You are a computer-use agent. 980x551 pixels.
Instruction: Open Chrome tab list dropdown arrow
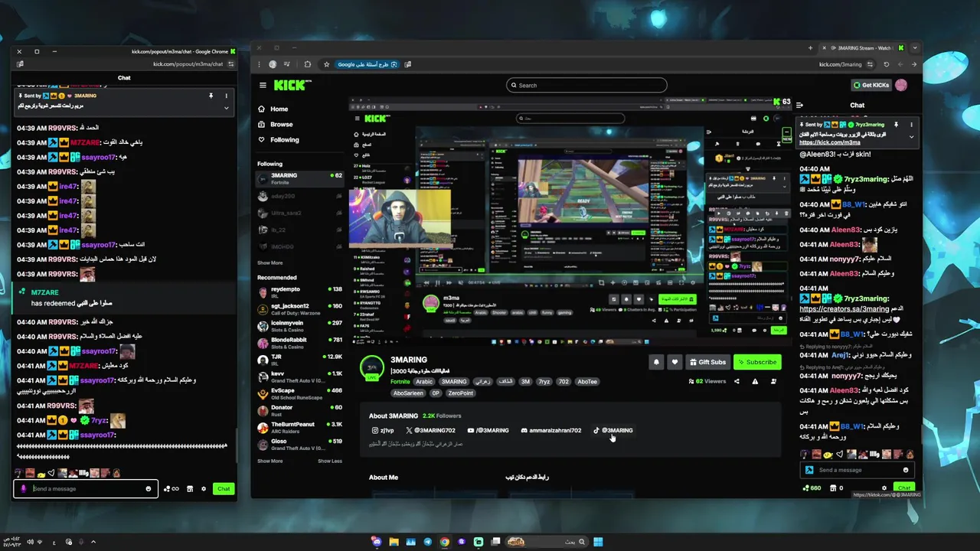pos(915,47)
